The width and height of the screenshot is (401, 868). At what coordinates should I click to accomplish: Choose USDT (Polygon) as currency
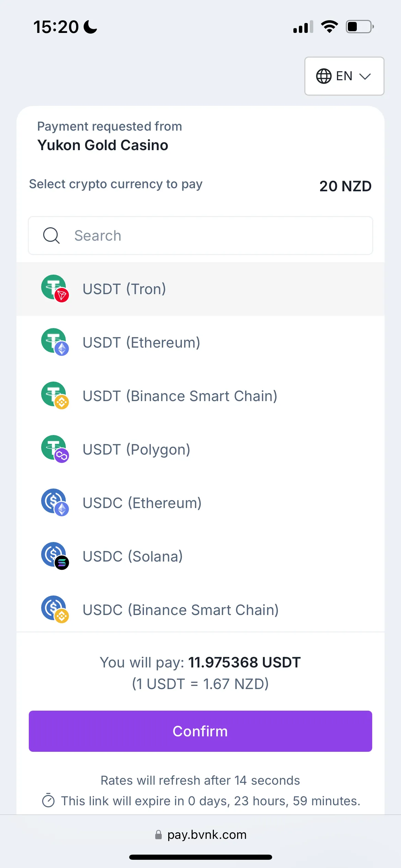tap(136, 449)
